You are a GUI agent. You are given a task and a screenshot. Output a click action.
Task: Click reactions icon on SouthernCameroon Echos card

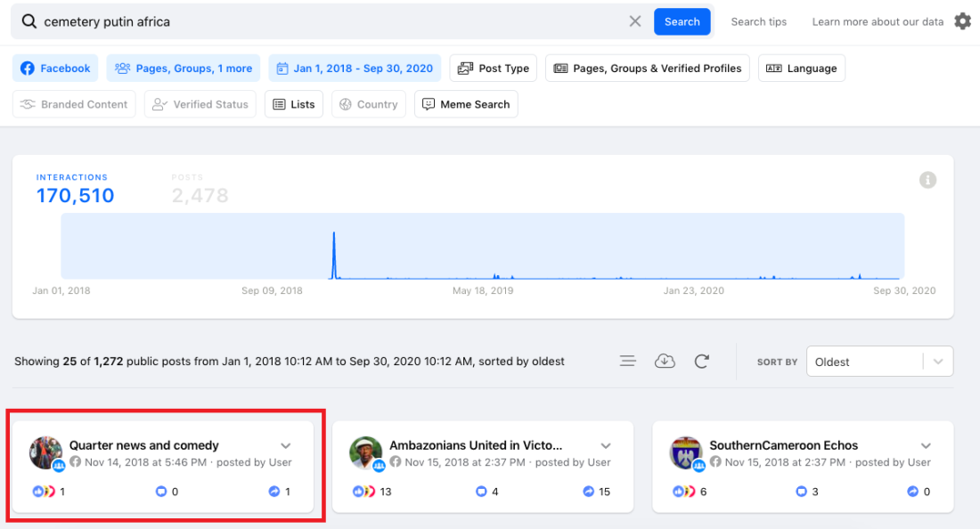pos(683,492)
